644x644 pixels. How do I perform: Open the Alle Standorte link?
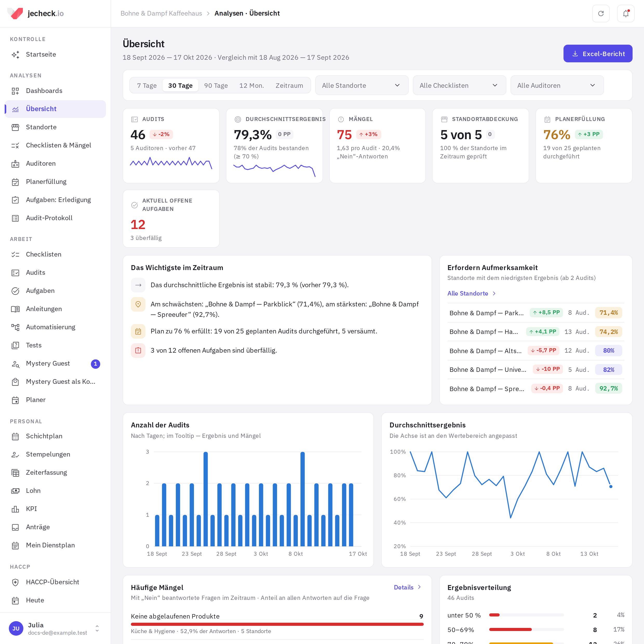pos(471,293)
